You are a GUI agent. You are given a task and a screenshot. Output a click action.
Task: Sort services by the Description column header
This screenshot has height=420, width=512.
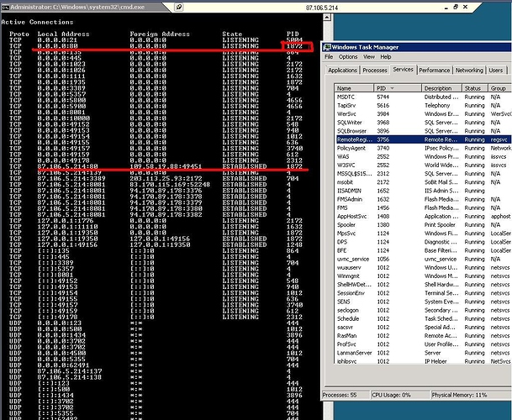click(x=441, y=88)
